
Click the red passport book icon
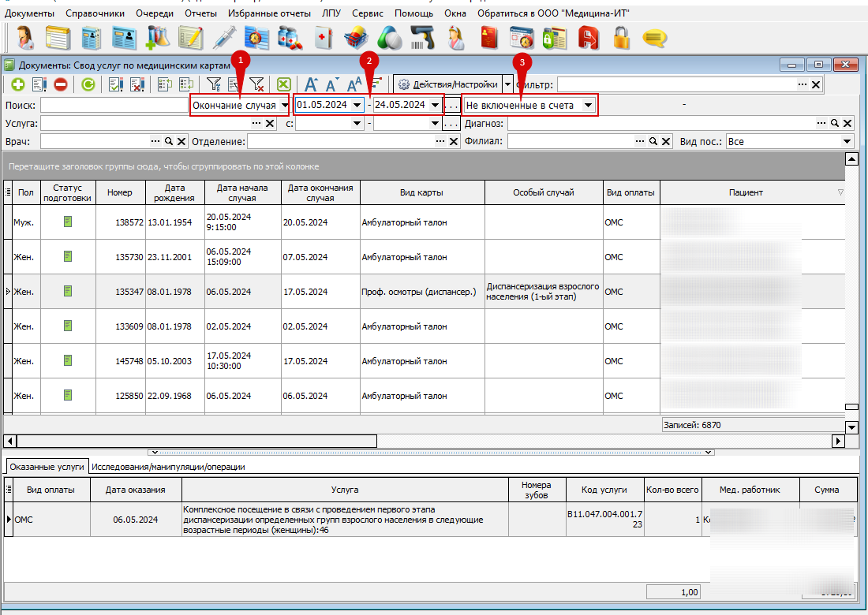(x=489, y=39)
